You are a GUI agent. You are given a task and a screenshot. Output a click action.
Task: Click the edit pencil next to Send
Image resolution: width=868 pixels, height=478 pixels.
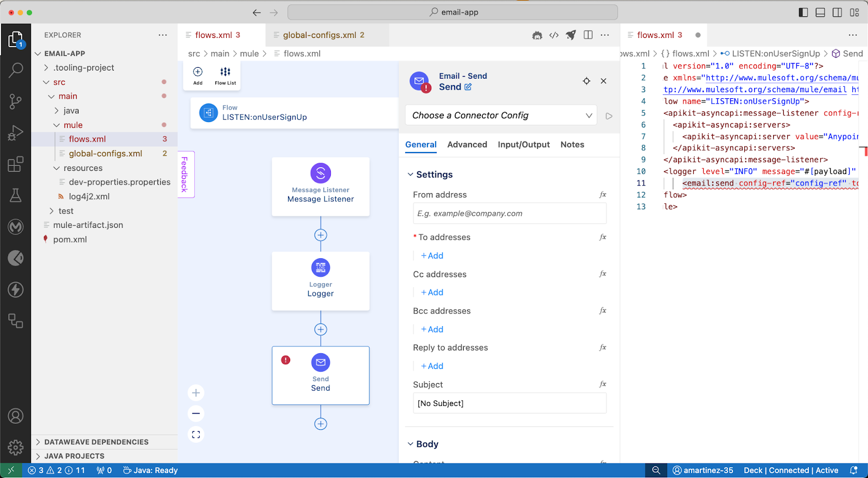pyautogui.click(x=468, y=87)
